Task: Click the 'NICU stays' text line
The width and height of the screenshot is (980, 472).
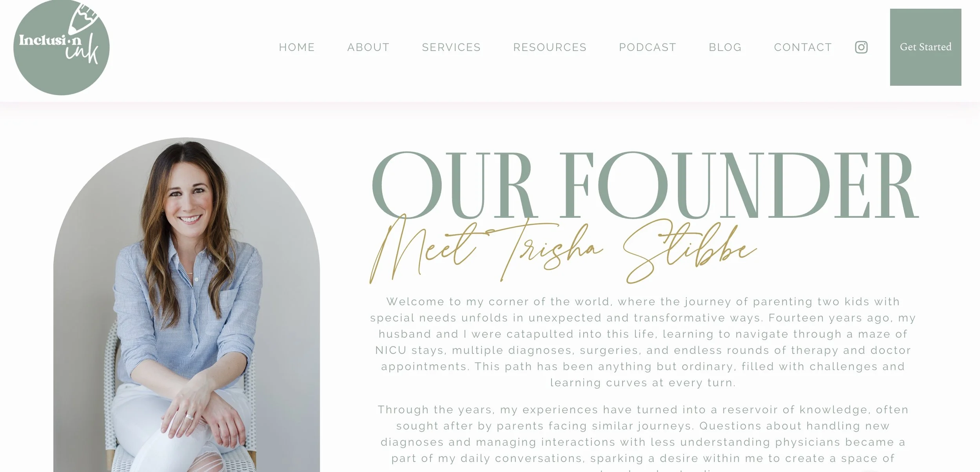Action: tap(643, 350)
